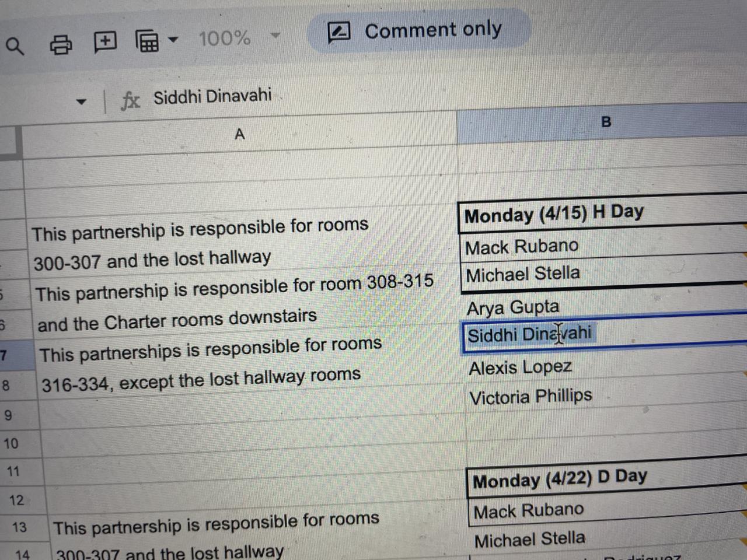This screenshot has height=560, width=747.
Task: Click the search magnifier icon
Action: pyautogui.click(x=15, y=45)
